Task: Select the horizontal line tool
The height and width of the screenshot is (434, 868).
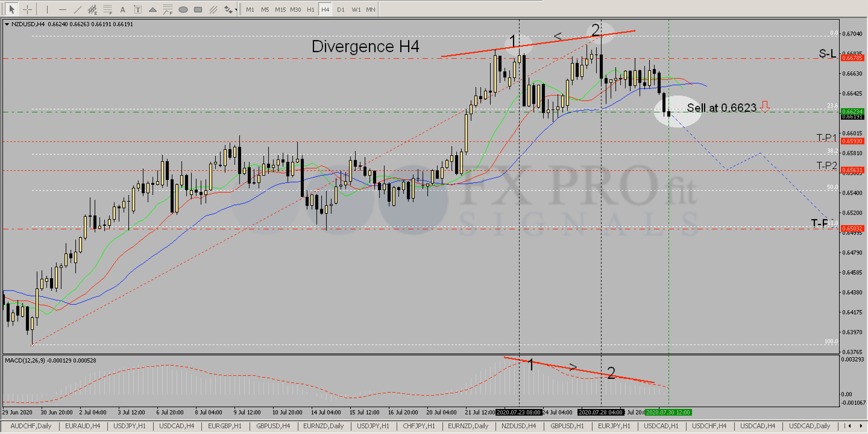Action: pyautogui.click(x=62, y=9)
